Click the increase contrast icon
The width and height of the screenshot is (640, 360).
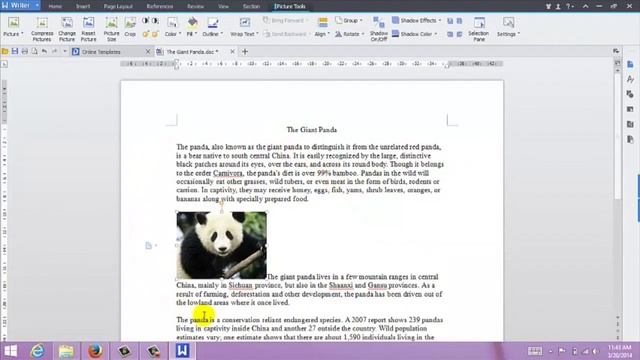pos(146,20)
